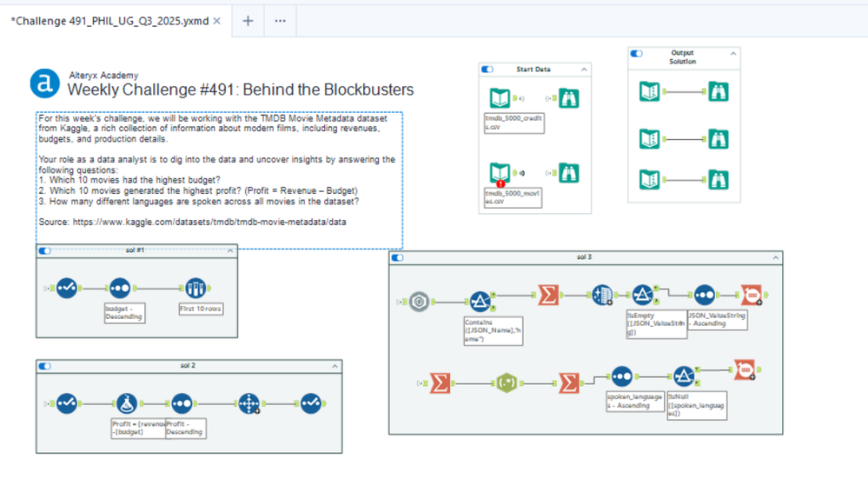The height and width of the screenshot is (479, 868).
Task: Click the JSON_ValueString - Ascending annotation
Action: tap(718, 320)
